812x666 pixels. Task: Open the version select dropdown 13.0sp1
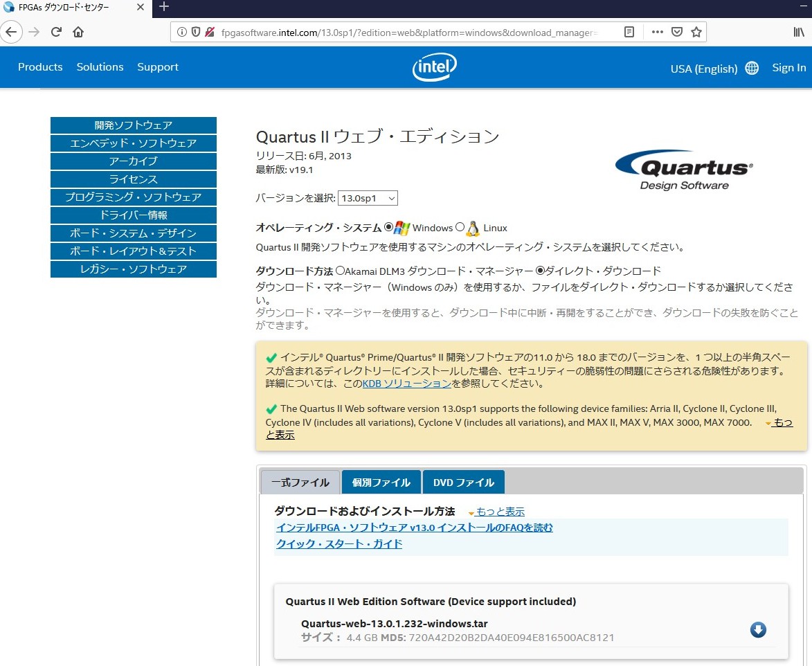point(368,199)
